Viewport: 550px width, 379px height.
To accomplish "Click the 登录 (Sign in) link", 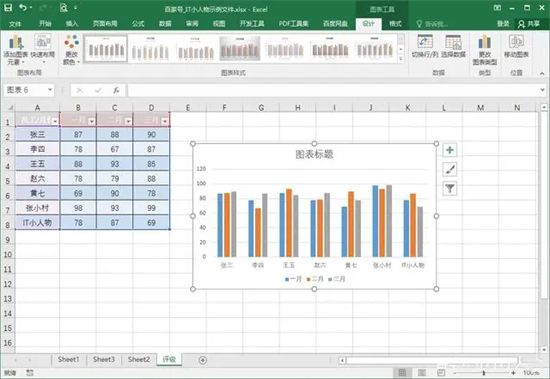I will pyautogui.click(x=503, y=24).
